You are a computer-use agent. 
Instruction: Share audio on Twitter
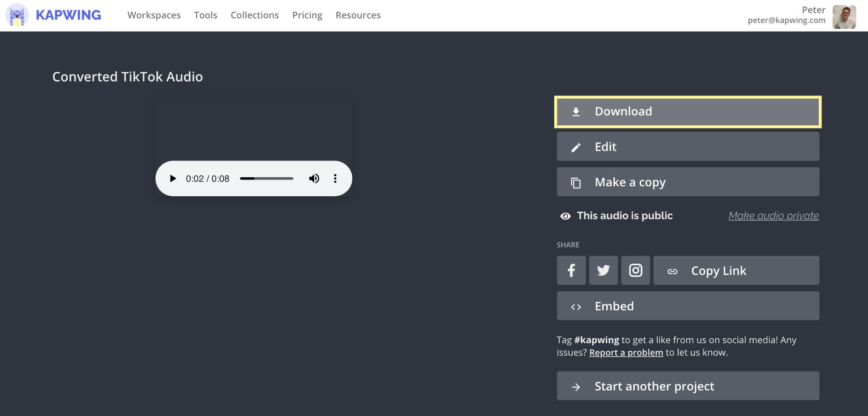(x=603, y=270)
